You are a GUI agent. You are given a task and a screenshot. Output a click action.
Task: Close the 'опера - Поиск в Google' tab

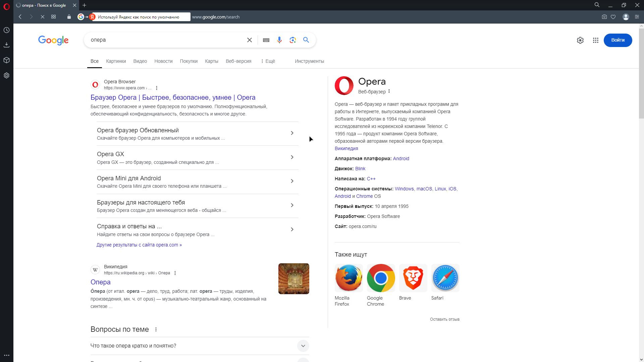pos(74,5)
